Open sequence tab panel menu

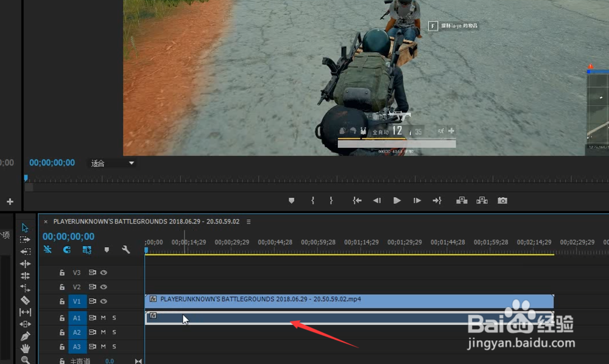pyautogui.click(x=248, y=222)
